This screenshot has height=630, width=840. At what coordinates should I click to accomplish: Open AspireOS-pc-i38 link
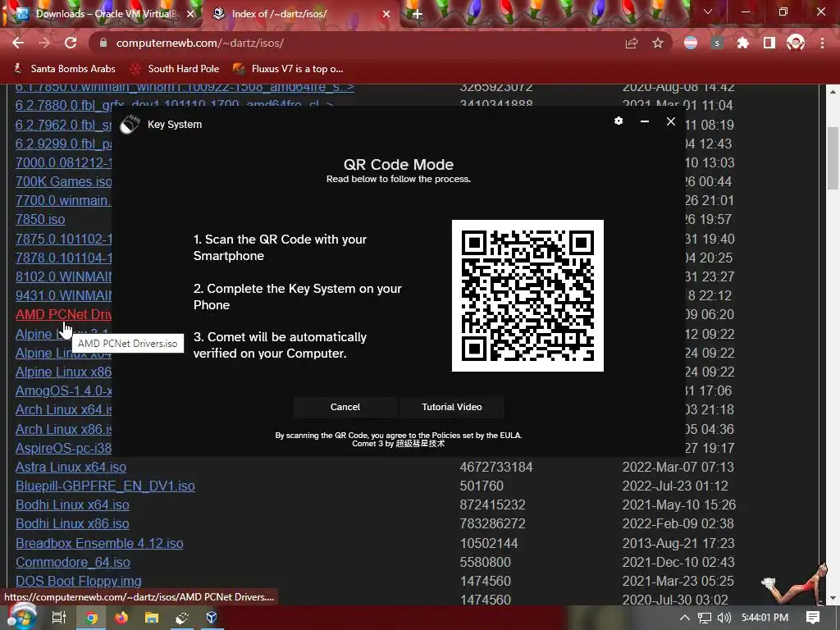click(63, 448)
